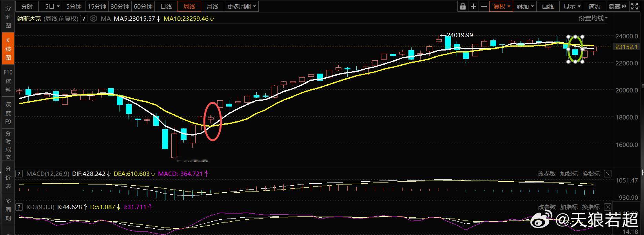This screenshot has height=235, width=644.
Task: Switch to 月线 monthly chart
Action: click(x=212, y=6)
